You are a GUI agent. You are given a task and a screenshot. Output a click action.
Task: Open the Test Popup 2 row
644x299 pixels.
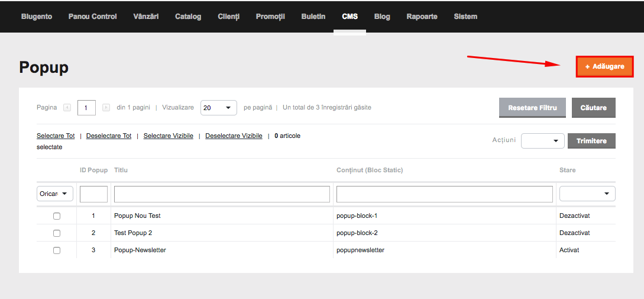[x=133, y=233]
